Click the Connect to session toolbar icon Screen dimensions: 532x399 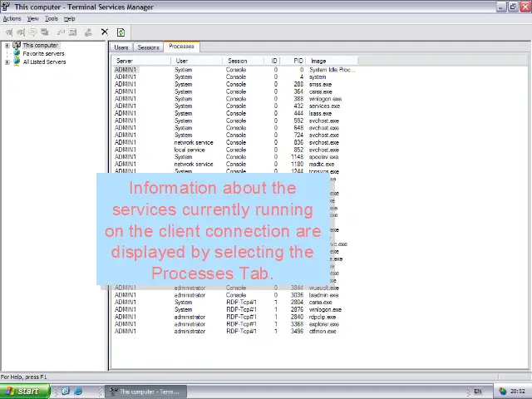coord(9,32)
